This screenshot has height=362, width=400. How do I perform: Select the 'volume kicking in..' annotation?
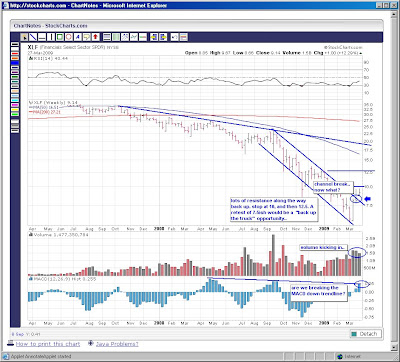click(x=323, y=248)
